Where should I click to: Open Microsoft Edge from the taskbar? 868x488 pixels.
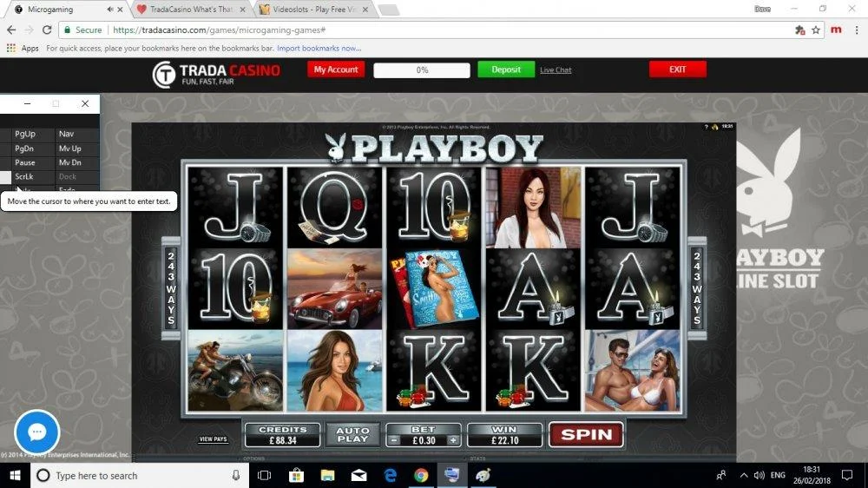(x=391, y=475)
